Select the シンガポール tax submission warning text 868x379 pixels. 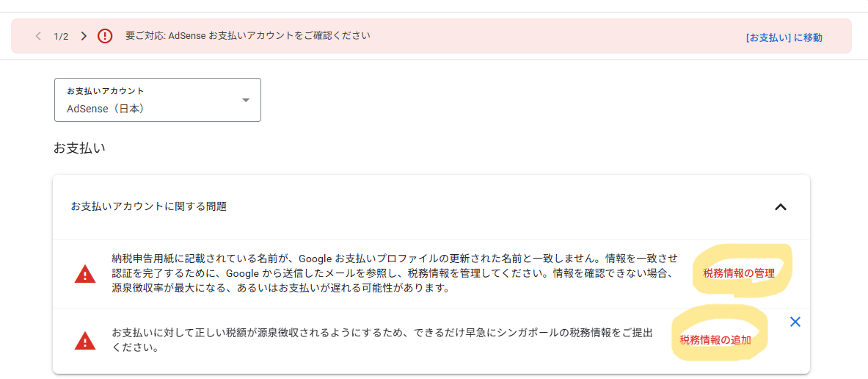pos(382,339)
